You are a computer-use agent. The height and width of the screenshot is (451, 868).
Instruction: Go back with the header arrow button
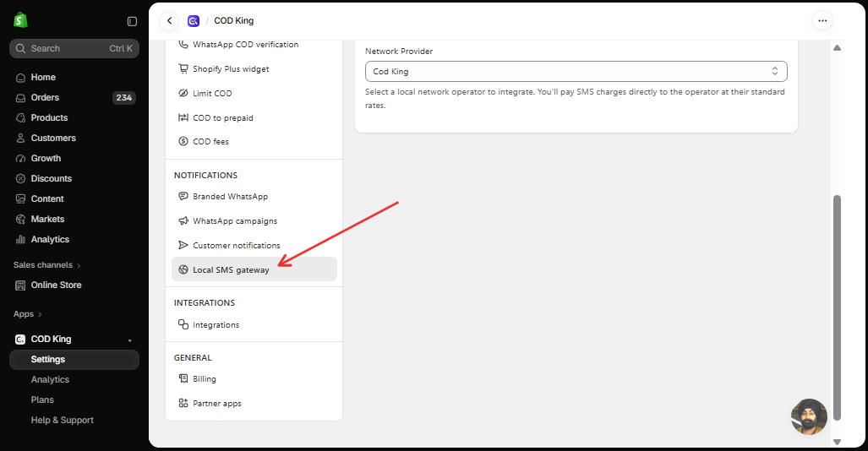pyautogui.click(x=169, y=21)
